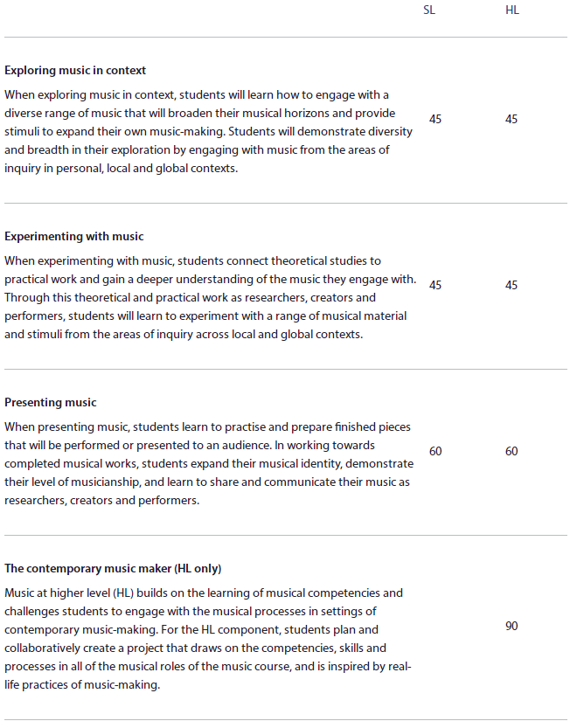Click the paragraph starting 'When experimenting with music'
Image resolution: width=570 pixels, height=728 pixels.
click(211, 298)
